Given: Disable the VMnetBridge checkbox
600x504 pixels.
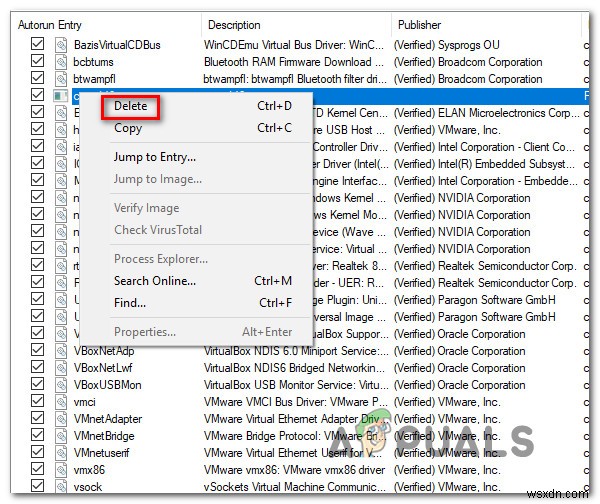Looking at the screenshot, I should tap(38, 435).
